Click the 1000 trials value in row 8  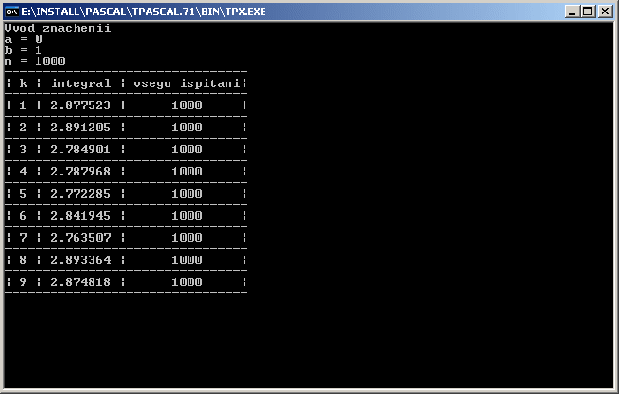tap(187, 260)
